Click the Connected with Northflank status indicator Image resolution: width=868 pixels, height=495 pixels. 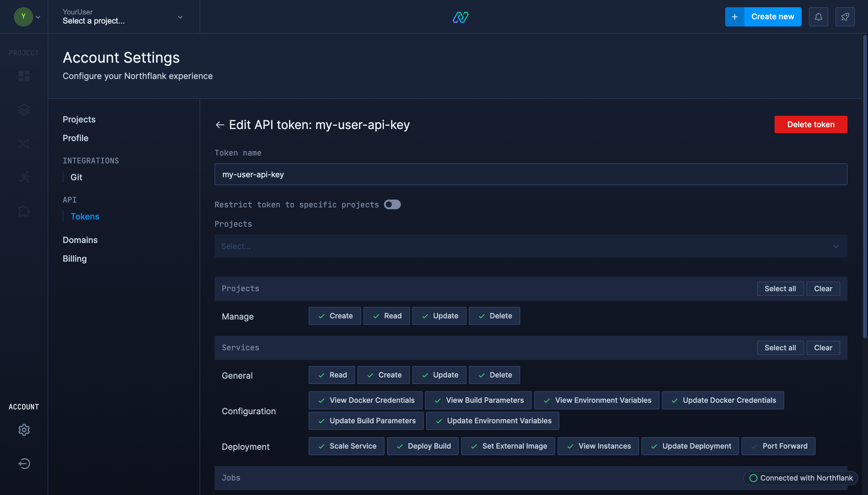coord(801,478)
